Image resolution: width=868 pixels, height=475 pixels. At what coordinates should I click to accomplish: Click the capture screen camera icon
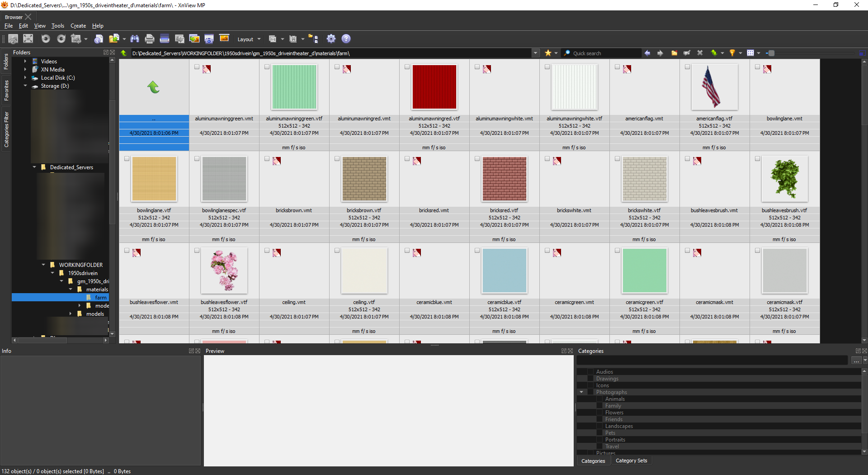(x=209, y=39)
